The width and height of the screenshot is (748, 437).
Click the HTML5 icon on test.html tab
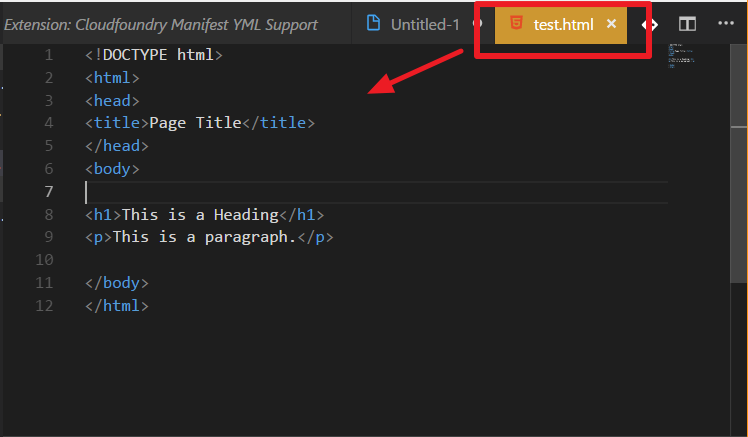click(516, 23)
